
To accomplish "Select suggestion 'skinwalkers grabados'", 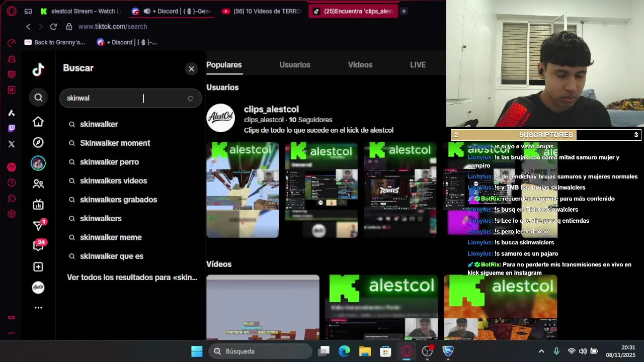I will click(118, 200).
